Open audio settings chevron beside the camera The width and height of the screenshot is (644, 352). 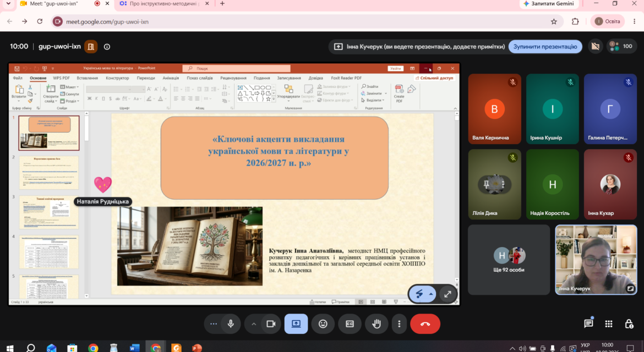tap(254, 324)
